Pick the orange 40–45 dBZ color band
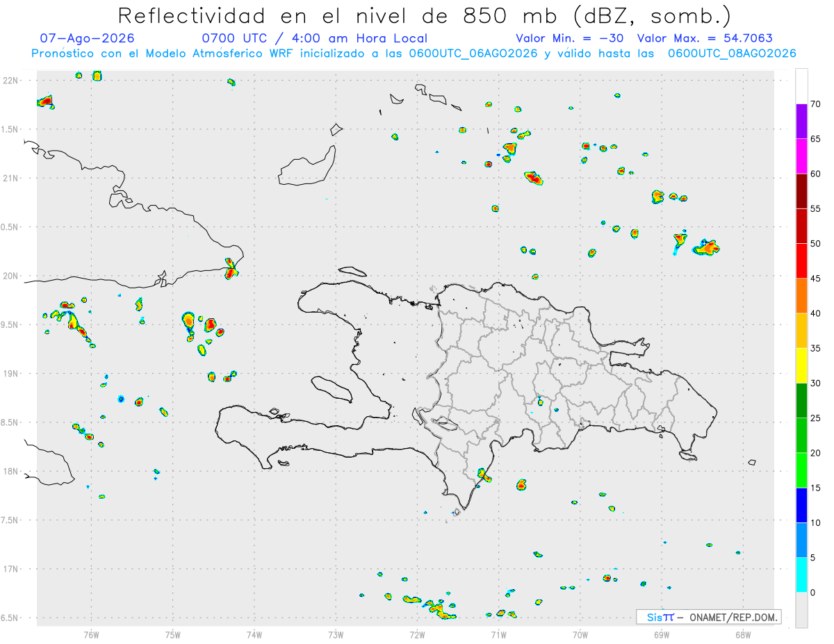Viewport: 834px width, 644px height. pyautogui.click(x=801, y=296)
